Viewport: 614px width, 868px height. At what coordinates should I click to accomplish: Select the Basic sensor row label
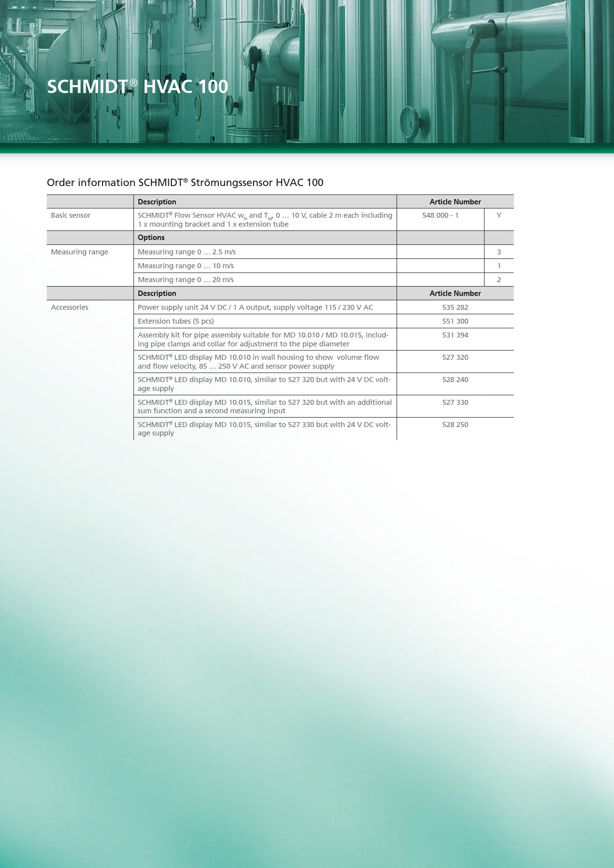coord(71,215)
